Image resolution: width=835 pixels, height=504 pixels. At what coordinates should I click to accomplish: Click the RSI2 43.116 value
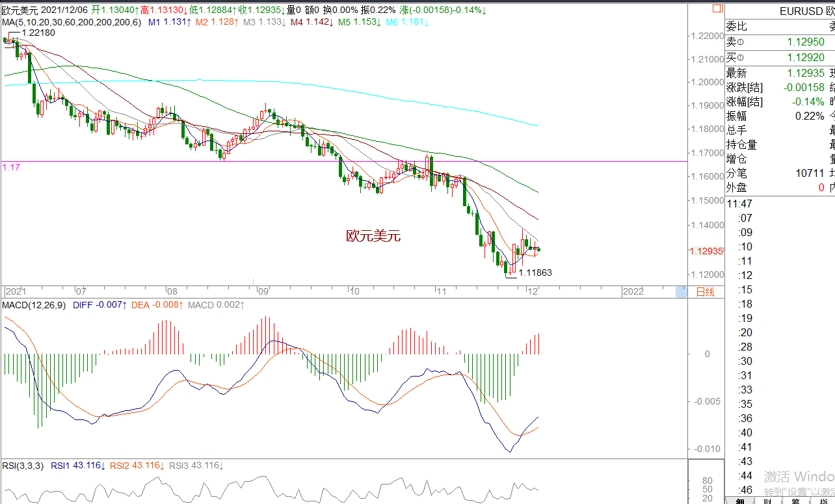137,466
